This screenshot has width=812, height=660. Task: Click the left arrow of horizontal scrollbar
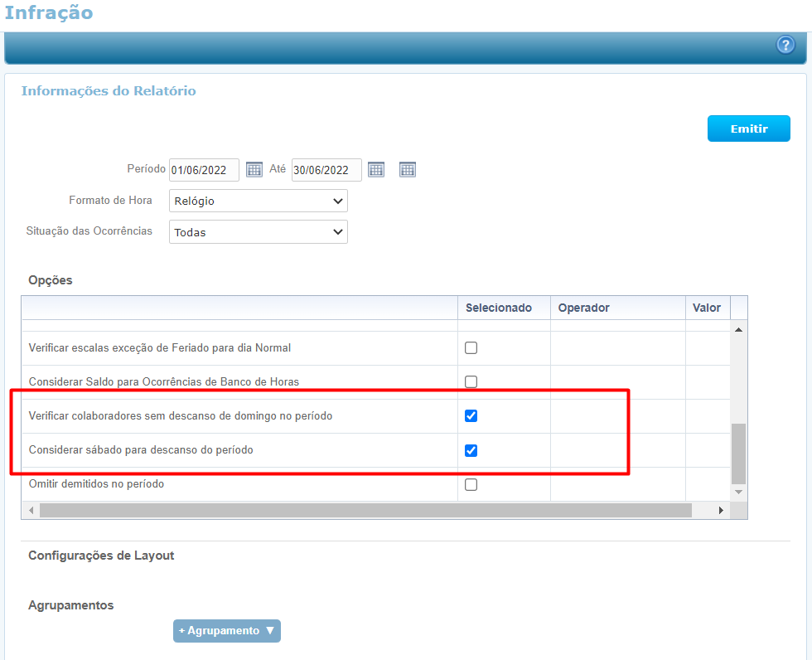[x=31, y=511]
